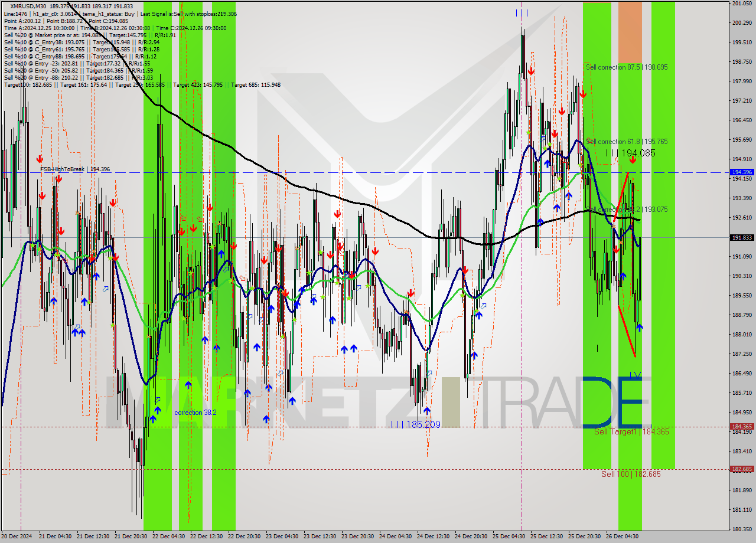Viewport: 756px width, 543px height.
Task: Click the 185.71 price axis value
Action: 742,392
